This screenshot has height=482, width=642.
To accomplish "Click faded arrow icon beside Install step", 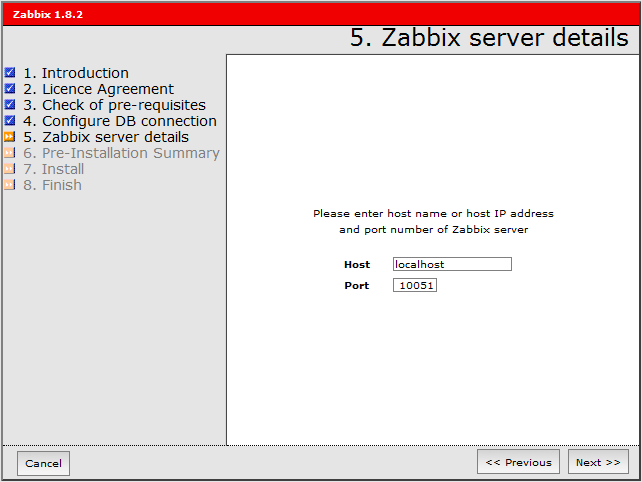I will (x=10, y=169).
